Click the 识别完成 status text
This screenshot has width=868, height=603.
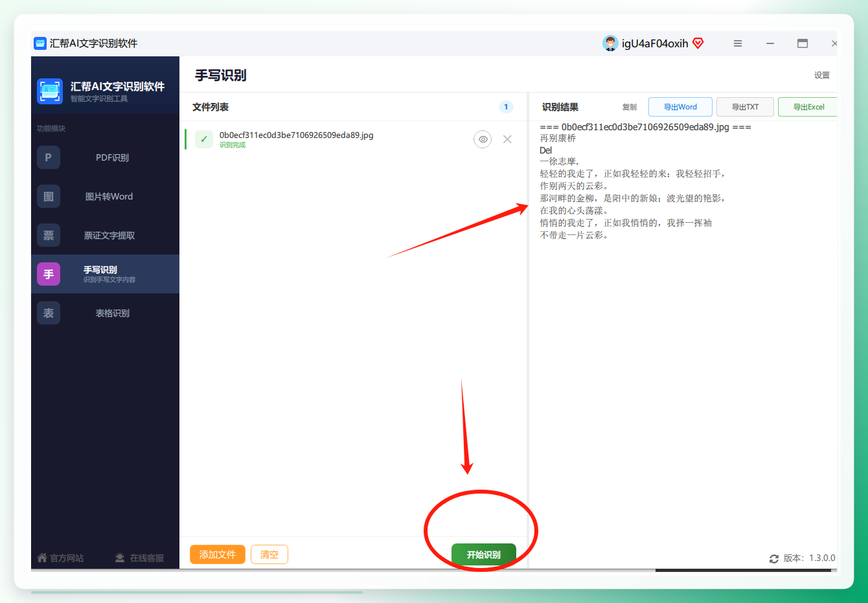point(233,145)
